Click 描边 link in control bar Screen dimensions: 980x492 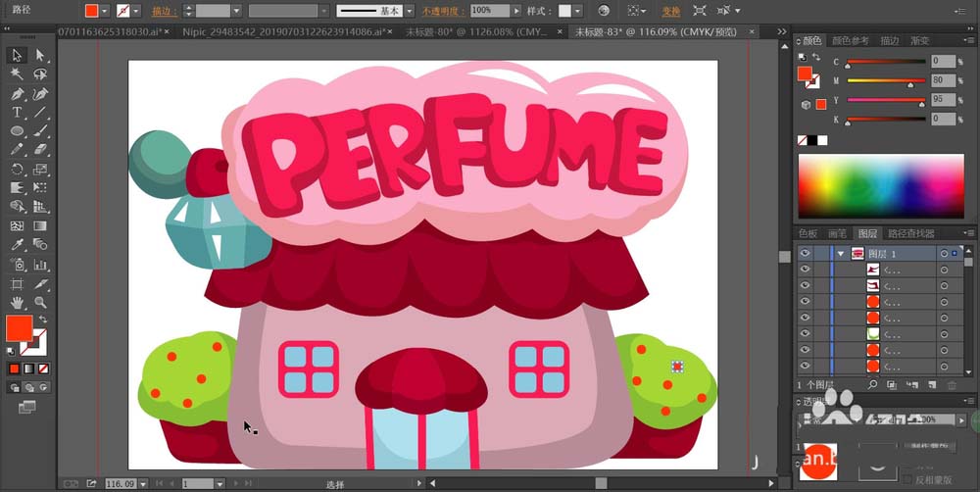pos(163,11)
